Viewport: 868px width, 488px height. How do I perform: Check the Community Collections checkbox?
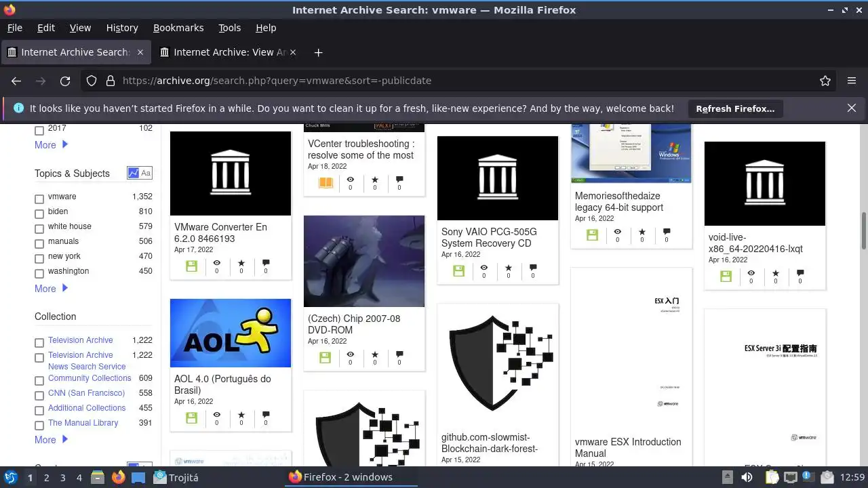(x=39, y=381)
